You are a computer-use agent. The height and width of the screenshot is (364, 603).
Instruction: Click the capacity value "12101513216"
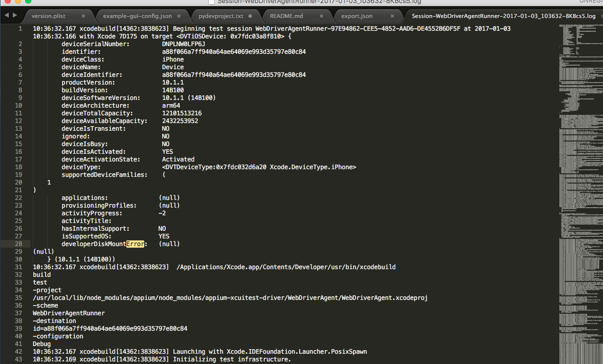pos(182,113)
